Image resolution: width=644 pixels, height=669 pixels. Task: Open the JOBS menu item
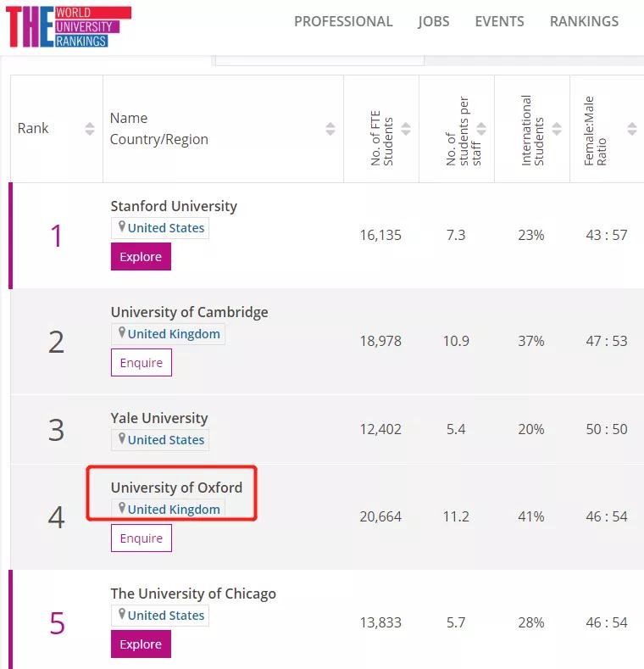[434, 21]
